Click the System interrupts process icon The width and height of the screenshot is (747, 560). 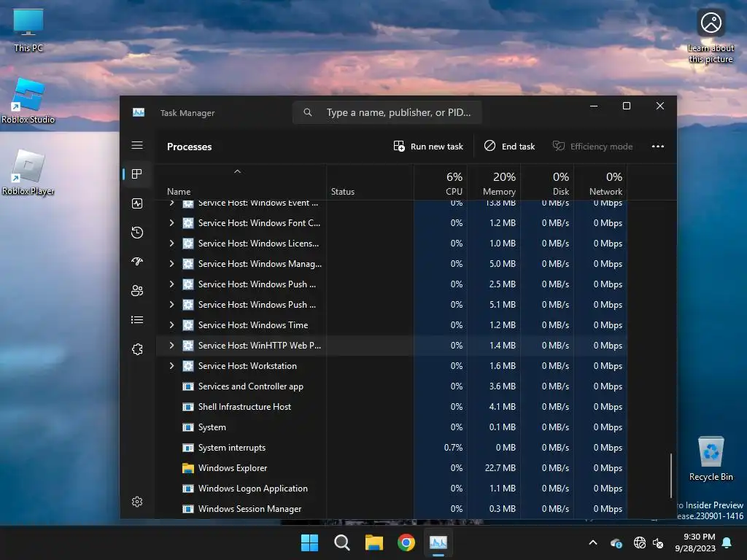(188, 448)
